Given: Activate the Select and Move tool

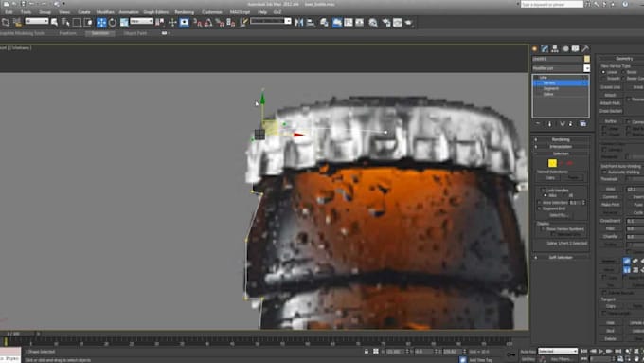Looking at the screenshot, I should 101,22.
